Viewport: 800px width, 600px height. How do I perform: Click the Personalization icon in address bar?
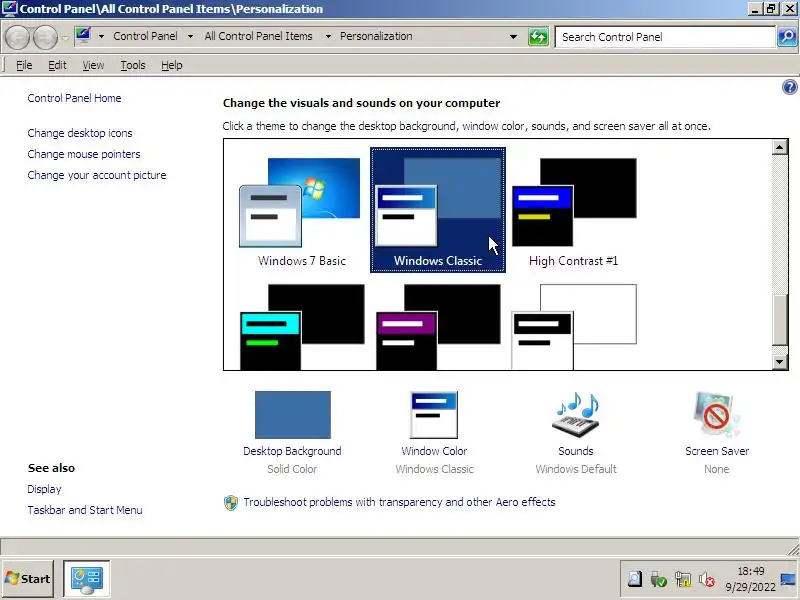pyautogui.click(x=83, y=36)
